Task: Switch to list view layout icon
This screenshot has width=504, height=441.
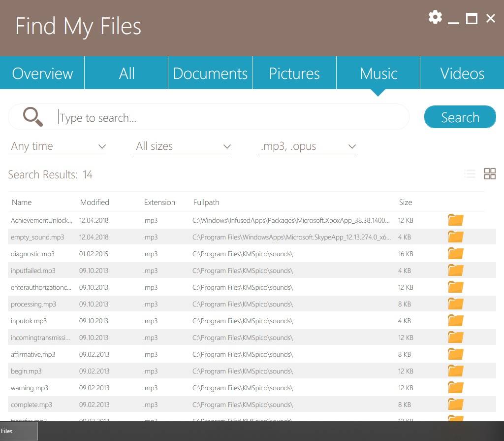Action: point(470,174)
